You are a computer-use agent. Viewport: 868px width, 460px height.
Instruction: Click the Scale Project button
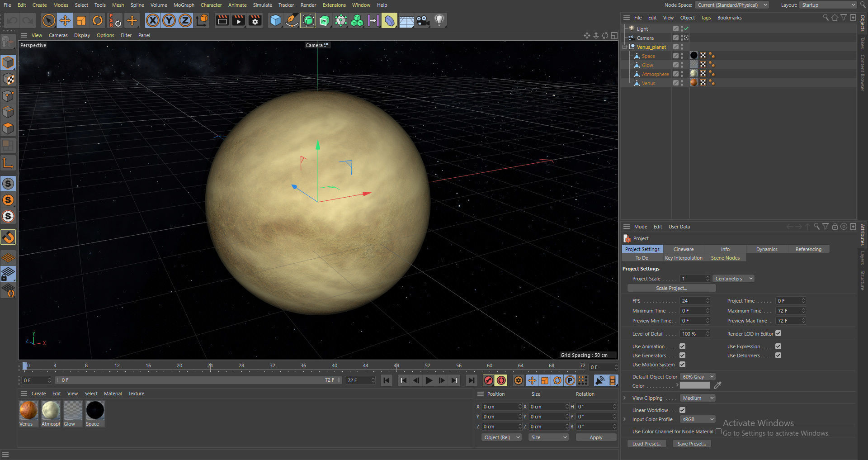click(x=671, y=288)
